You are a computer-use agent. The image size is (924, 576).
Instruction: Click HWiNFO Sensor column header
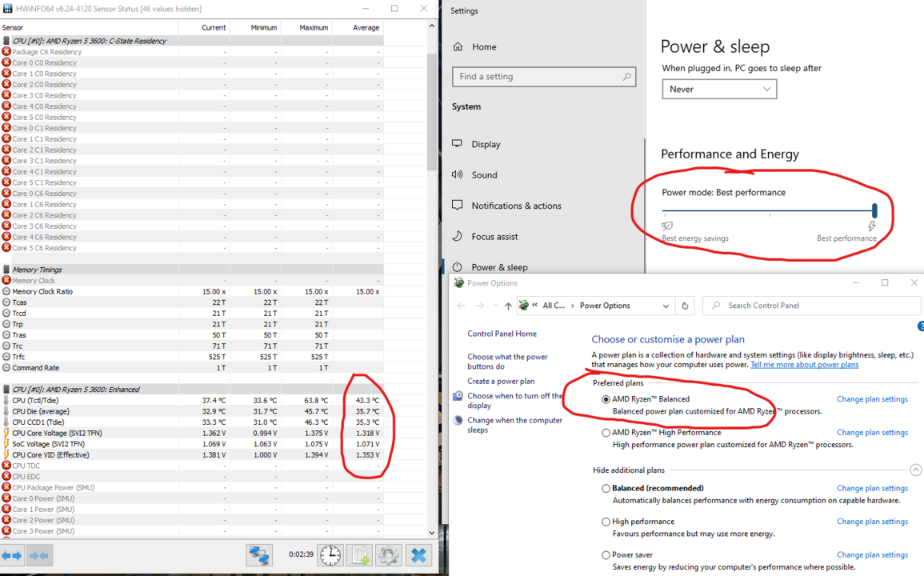pyautogui.click(x=89, y=28)
